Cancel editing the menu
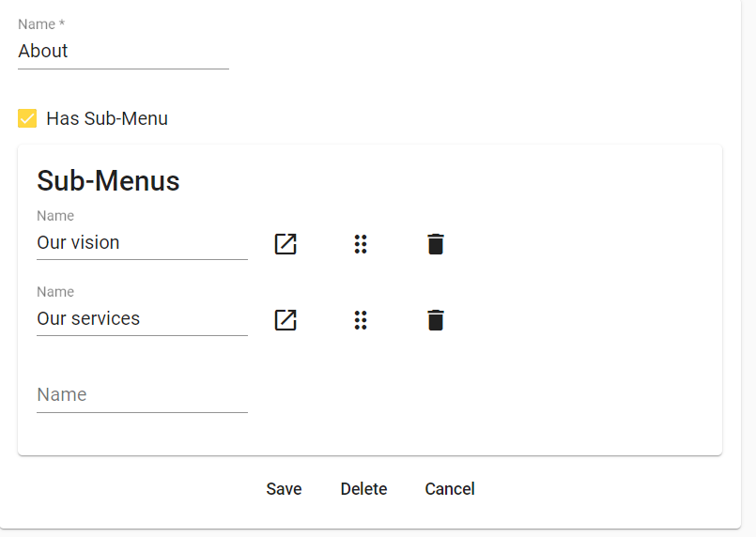 450,489
